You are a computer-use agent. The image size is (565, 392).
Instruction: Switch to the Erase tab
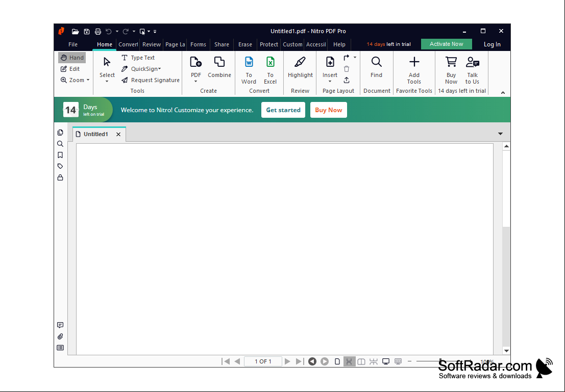pyautogui.click(x=245, y=44)
